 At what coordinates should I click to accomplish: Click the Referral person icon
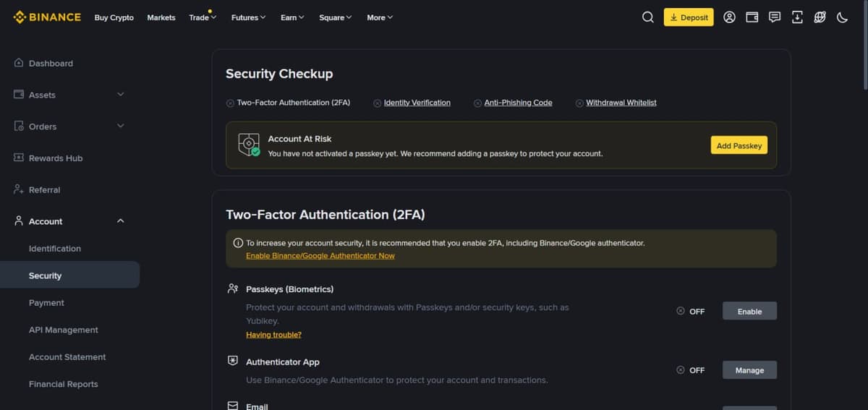19,189
